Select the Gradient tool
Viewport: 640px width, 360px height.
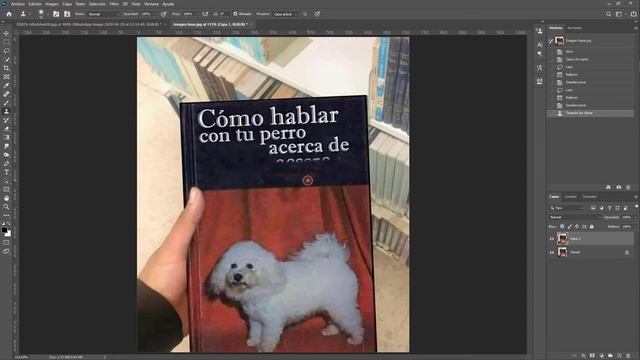(x=6, y=137)
